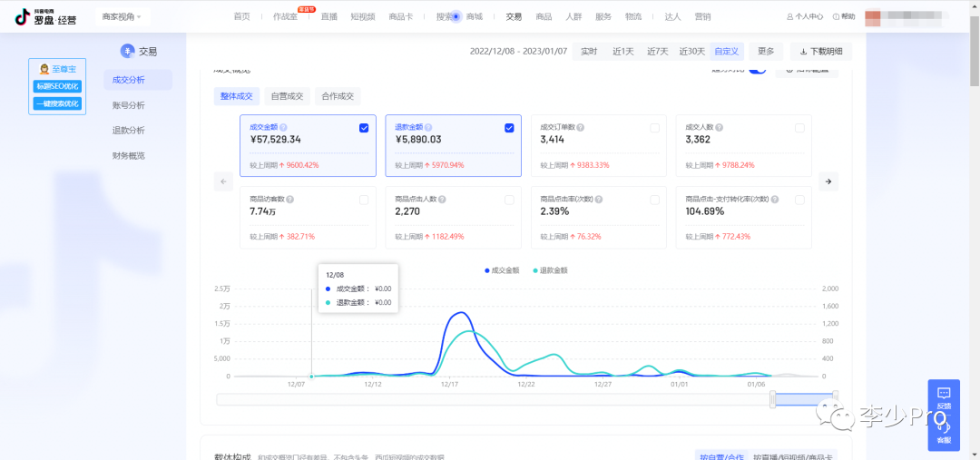This screenshot has width=980, height=460.
Task: Click the Douyin 罗盘·经营 logo
Action: (x=45, y=17)
